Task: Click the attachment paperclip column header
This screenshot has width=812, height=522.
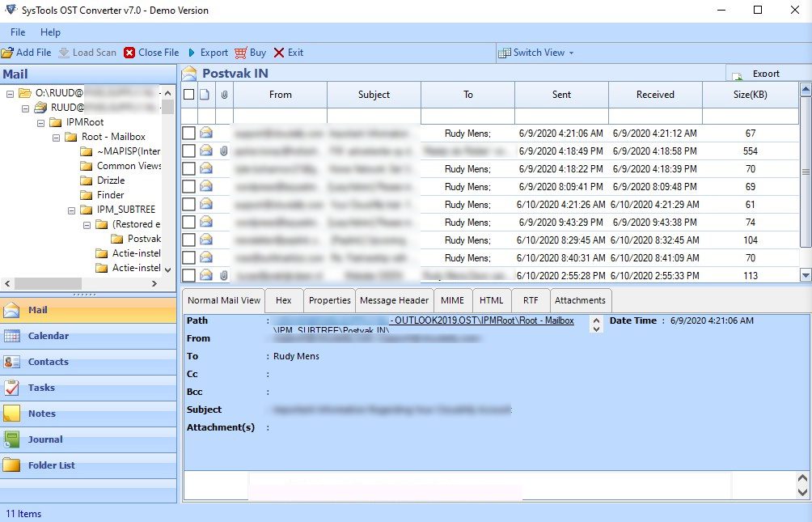Action: point(224,95)
